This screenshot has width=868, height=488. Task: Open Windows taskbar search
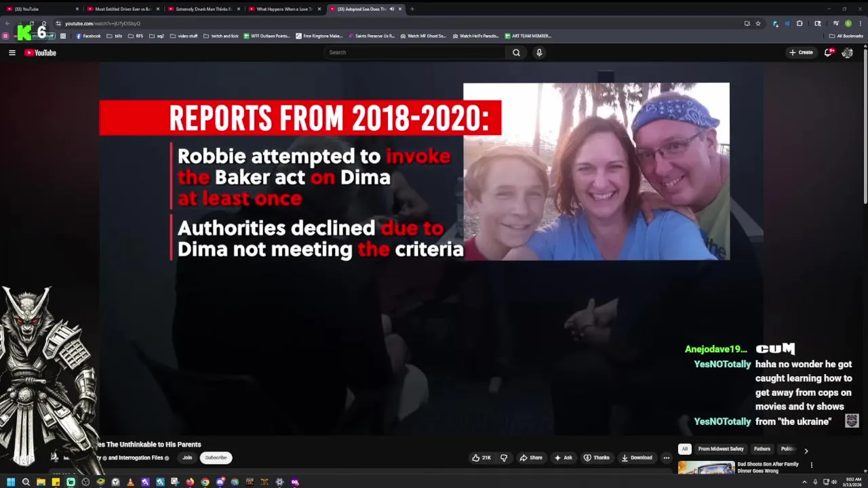[26, 482]
